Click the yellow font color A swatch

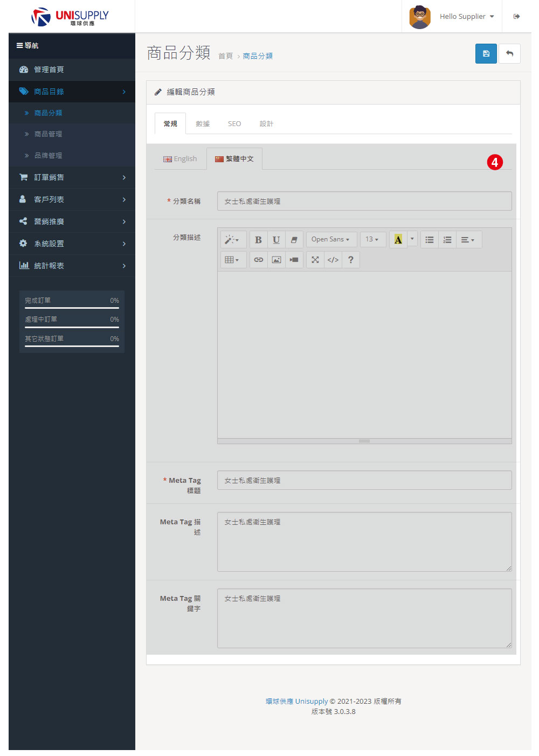(398, 239)
